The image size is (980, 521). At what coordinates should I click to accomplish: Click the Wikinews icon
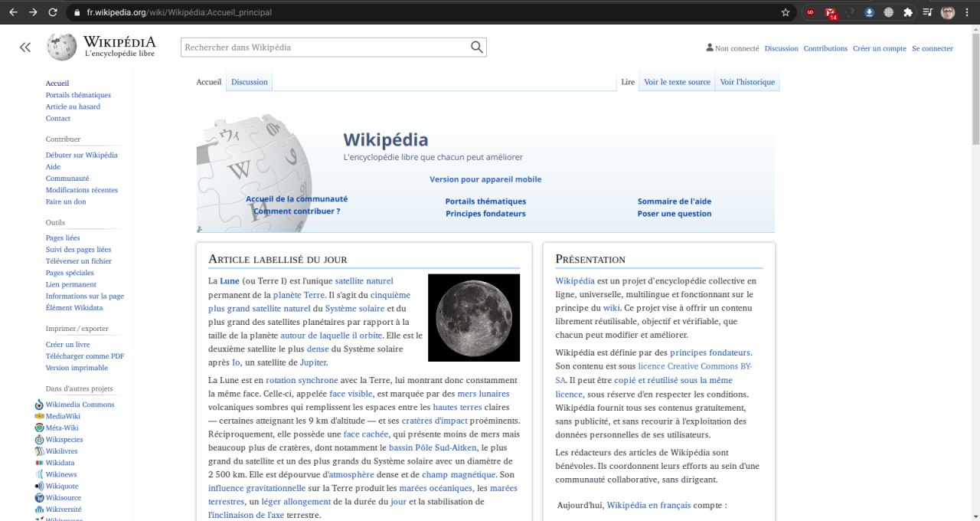(x=39, y=474)
